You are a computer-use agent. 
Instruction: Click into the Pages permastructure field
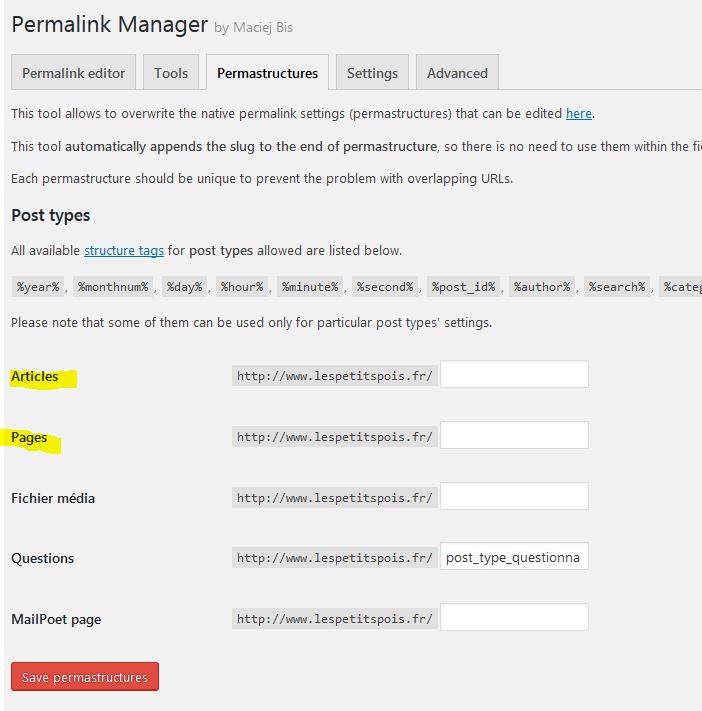(514, 436)
